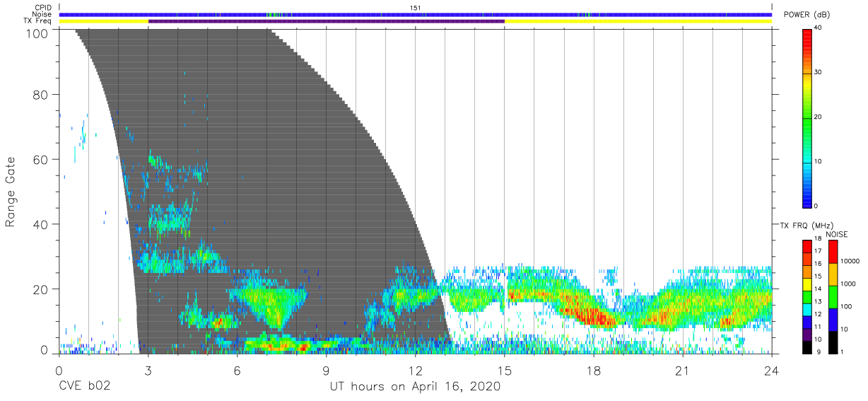Click the 10000 label on NOISE legend

[x=852, y=262]
